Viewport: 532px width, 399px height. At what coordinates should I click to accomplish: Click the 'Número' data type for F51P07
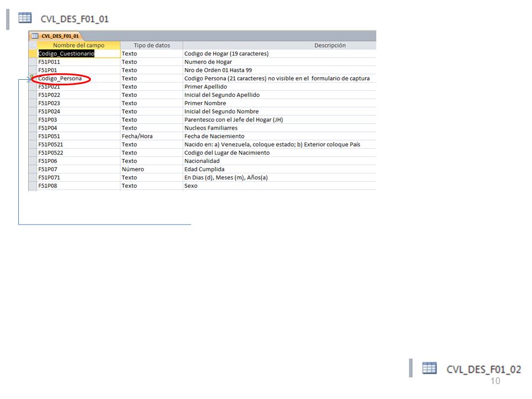[132, 170]
